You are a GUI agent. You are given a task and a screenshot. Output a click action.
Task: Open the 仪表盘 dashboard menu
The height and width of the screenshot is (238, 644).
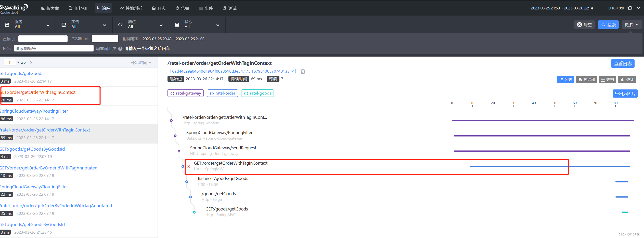(50, 8)
